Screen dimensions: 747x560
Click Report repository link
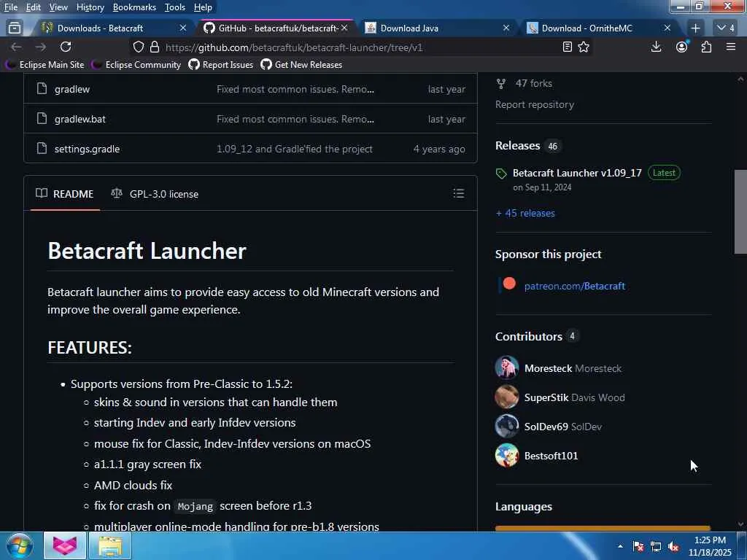[x=535, y=104]
